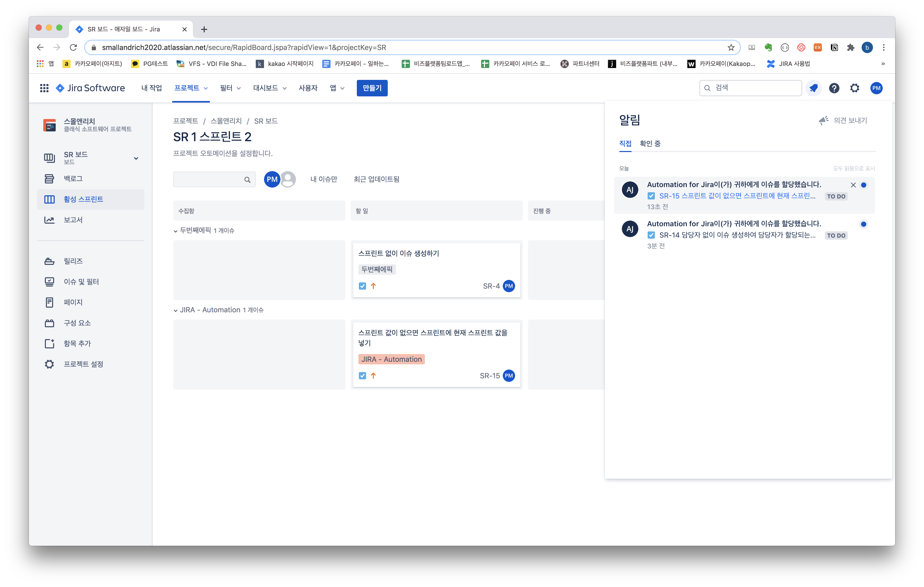Open the help question mark icon
The image size is (924, 587).
tap(834, 88)
